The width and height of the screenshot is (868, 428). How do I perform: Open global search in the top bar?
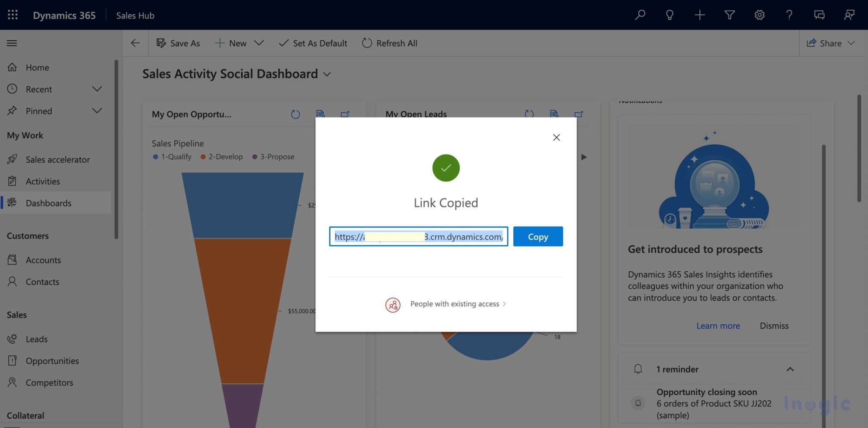640,15
